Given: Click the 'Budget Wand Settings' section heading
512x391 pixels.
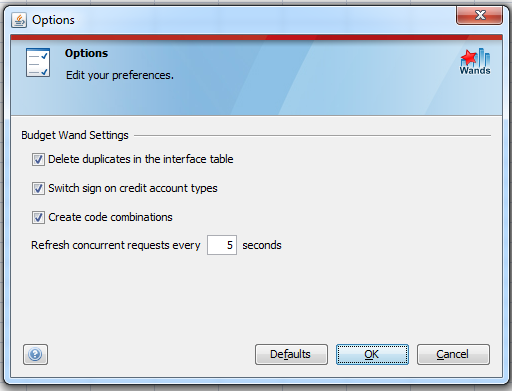Looking at the screenshot, I should pyautogui.click(x=75, y=135).
